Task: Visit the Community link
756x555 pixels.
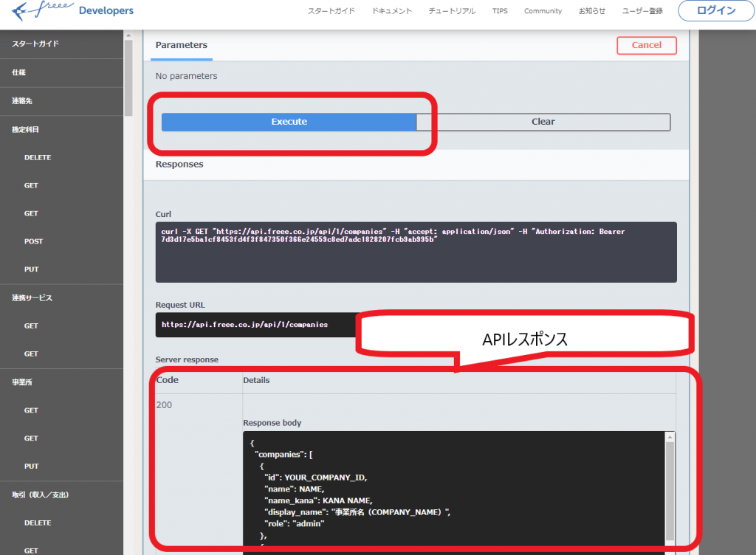Action: click(x=543, y=11)
